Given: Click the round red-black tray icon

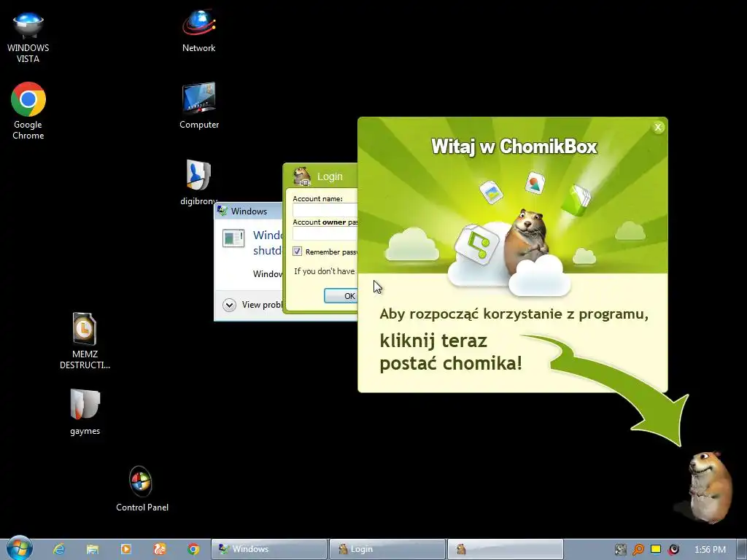Looking at the screenshot, I should [673, 550].
